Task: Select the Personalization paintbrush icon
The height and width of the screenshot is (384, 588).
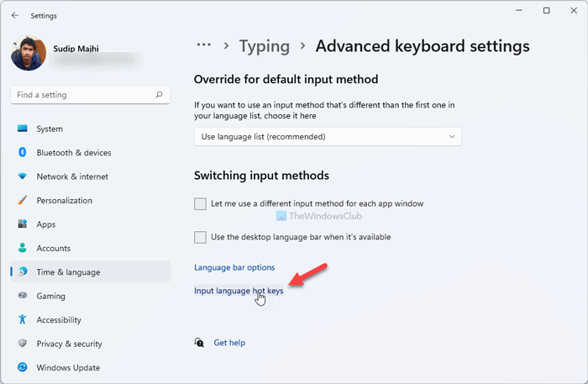Action: click(x=22, y=201)
